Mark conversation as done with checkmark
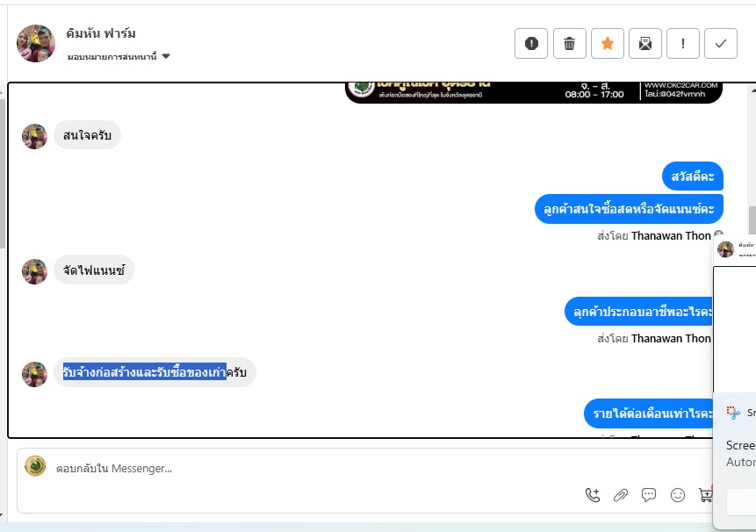The height and width of the screenshot is (532, 756). [x=721, y=43]
